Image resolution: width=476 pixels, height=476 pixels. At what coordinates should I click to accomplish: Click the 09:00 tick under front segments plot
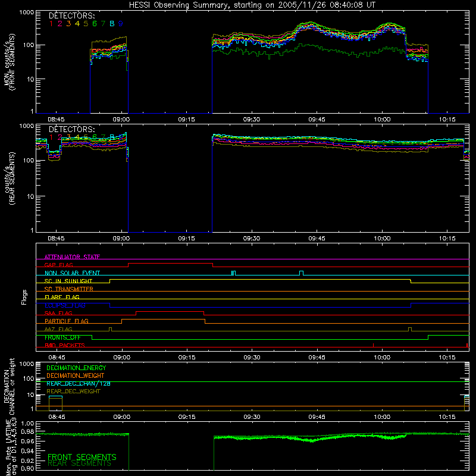(121, 120)
